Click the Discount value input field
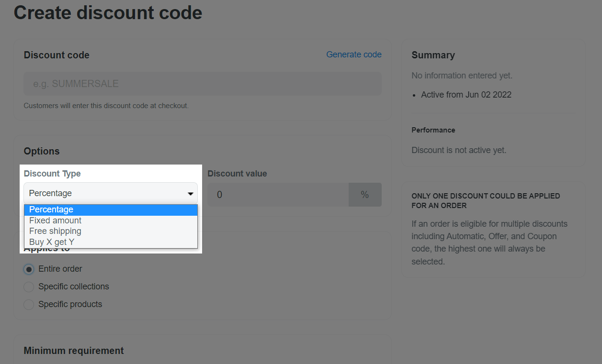The width and height of the screenshot is (602, 364). (x=278, y=195)
